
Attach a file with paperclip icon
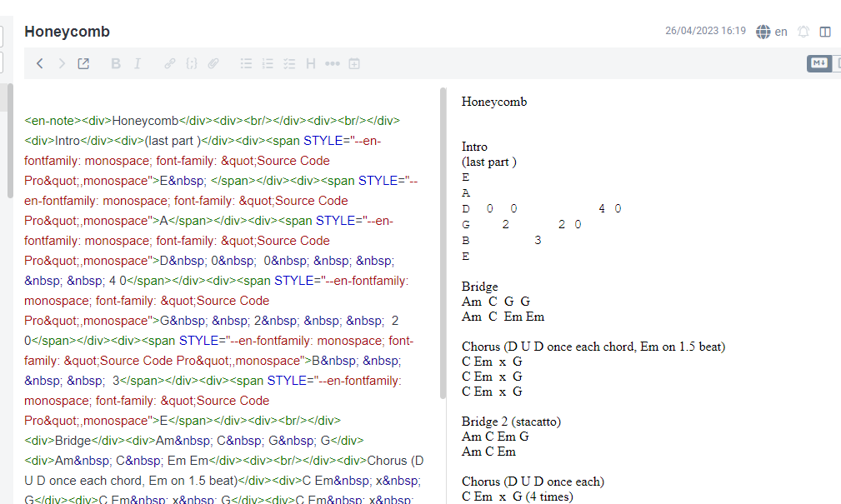tap(213, 63)
